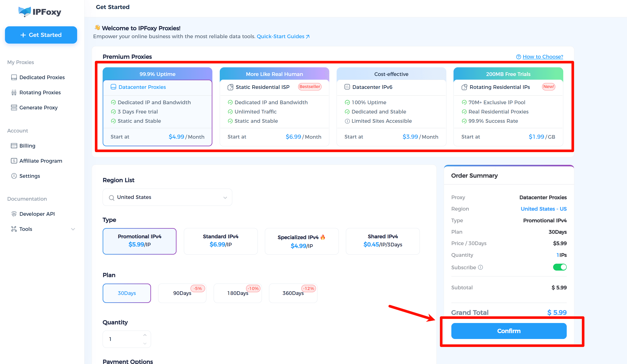Click the Dedicated Proxies sidebar icon

click(x=14, y=77)
